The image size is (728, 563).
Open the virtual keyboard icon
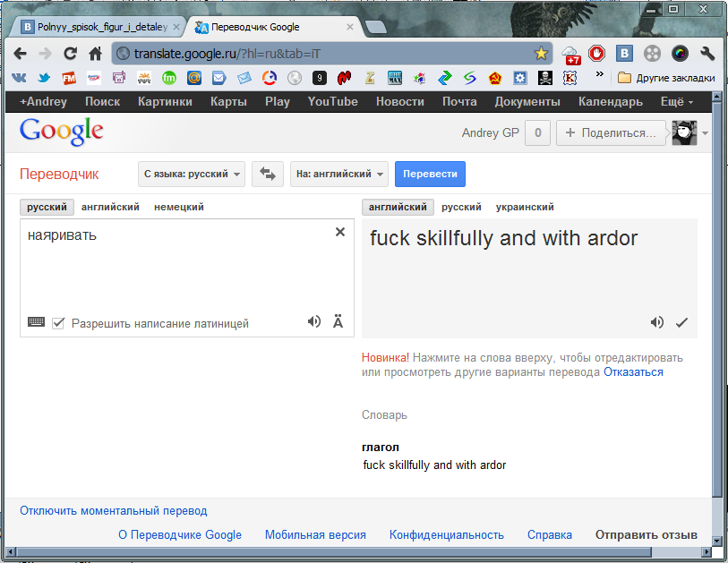tap(36, 321)
